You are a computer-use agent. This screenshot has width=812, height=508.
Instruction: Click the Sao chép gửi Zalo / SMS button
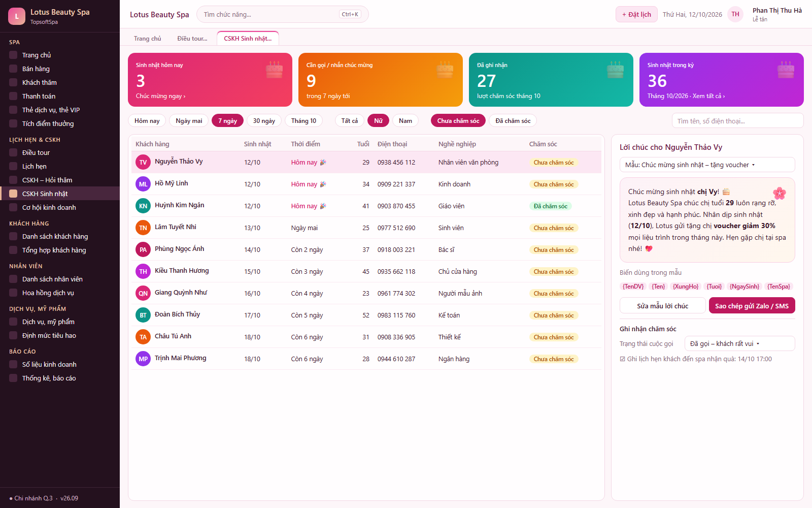click(752, 306)
